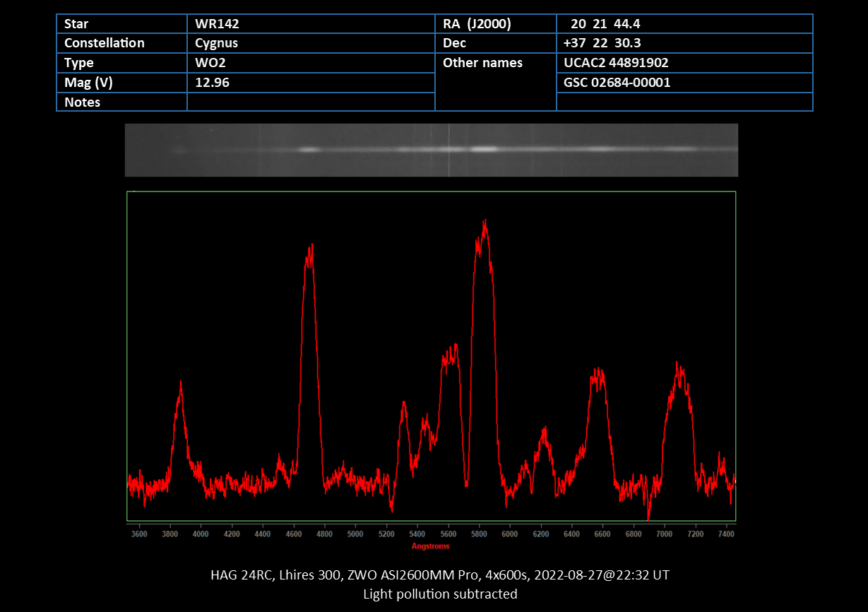
Task: Click the empty Notes value cell
Action: pos(310,102)
